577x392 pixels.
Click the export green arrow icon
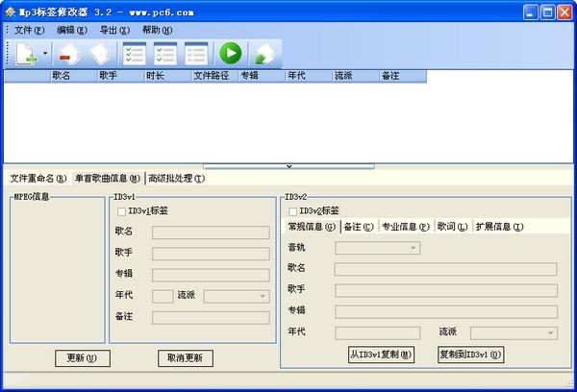[264, 55]
